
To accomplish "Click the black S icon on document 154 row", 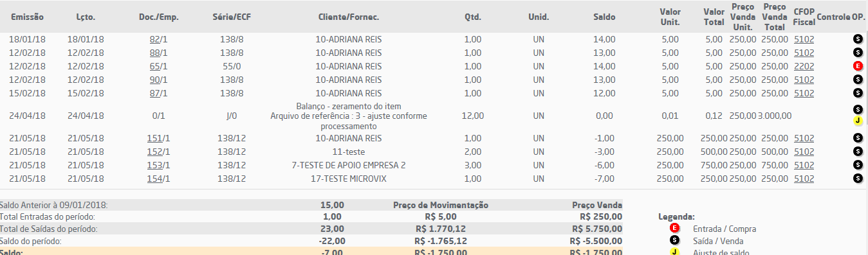I will 857,179.
